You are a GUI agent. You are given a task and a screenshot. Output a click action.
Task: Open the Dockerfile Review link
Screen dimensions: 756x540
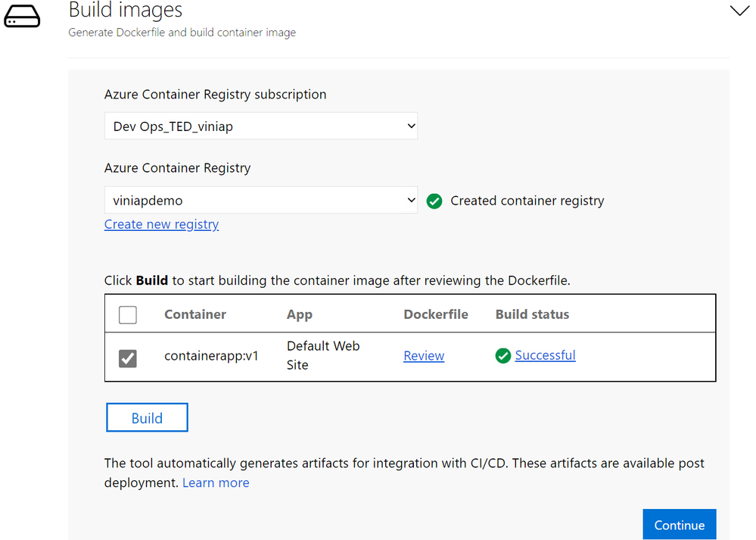point(424,356)
